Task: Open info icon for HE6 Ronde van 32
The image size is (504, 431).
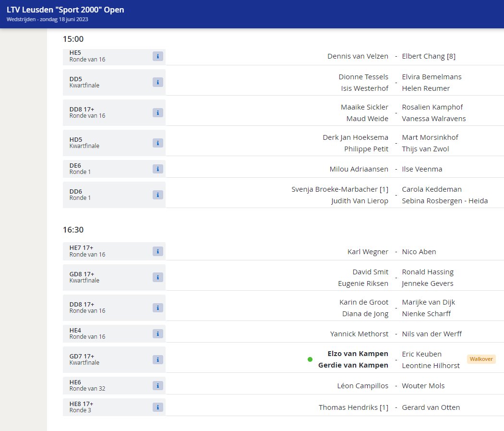Action: click(157, 385)
